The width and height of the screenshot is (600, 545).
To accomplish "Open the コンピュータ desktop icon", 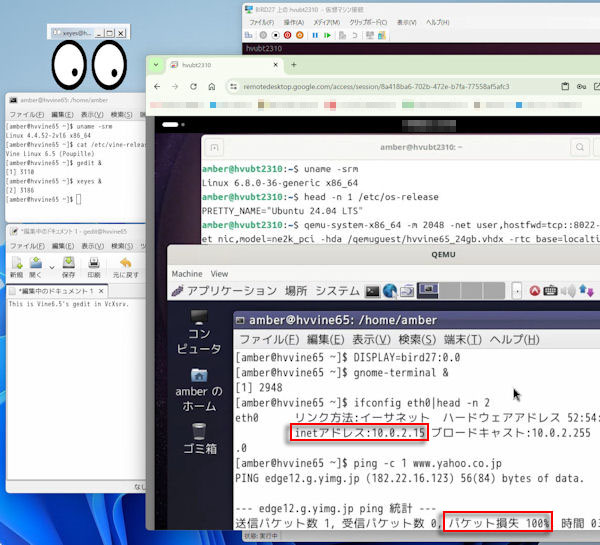I will click(x=199, y=332).
